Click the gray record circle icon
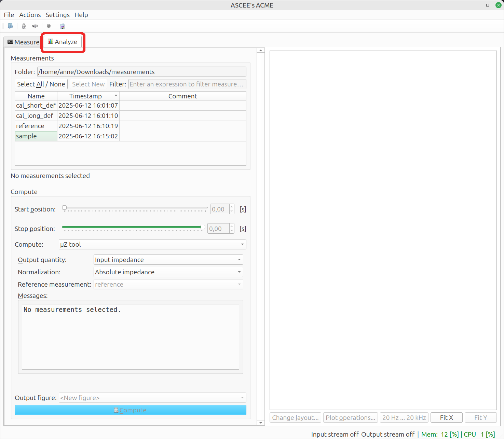The image size is (504, 439). click(49, 26)
